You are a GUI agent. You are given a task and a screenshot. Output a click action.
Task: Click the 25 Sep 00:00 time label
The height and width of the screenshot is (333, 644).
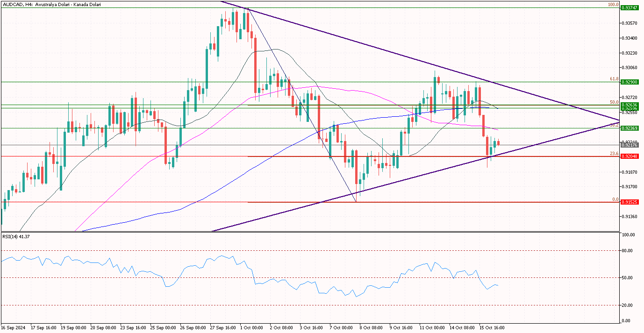pos(164,328)
